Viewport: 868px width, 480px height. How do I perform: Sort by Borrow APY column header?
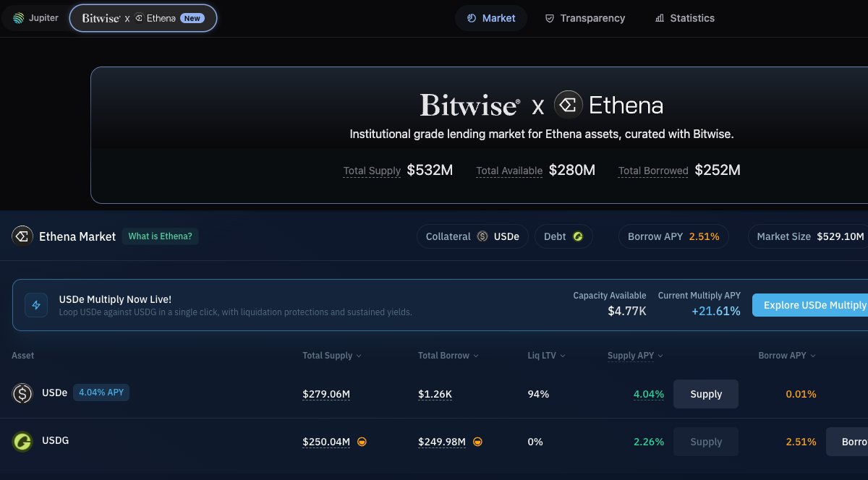click(x=787, y=356)
